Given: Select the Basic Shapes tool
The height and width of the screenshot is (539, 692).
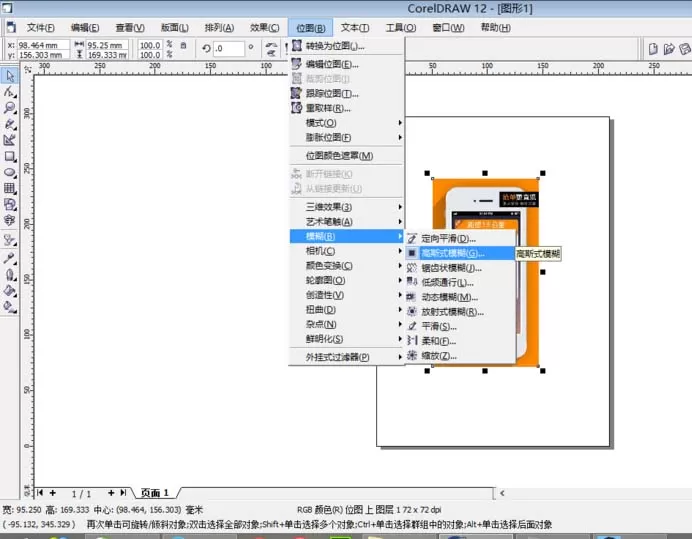Looking at the screenshot, I should click(10, 204).
